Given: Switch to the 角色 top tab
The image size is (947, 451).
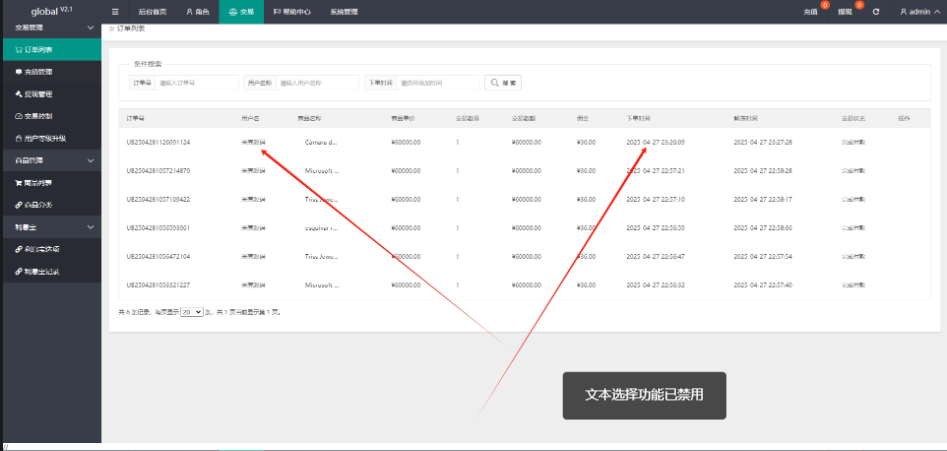Looking at the screenshot, I should pos(198,12).
